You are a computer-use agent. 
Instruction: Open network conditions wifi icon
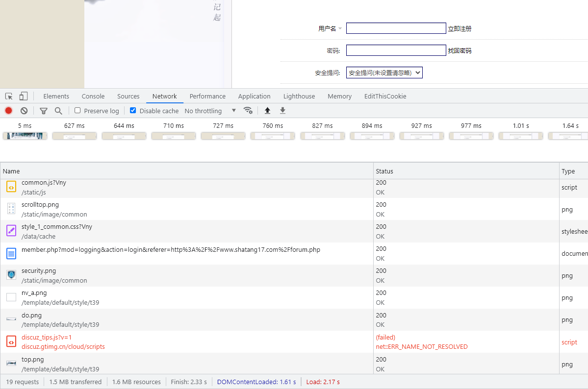248,111
